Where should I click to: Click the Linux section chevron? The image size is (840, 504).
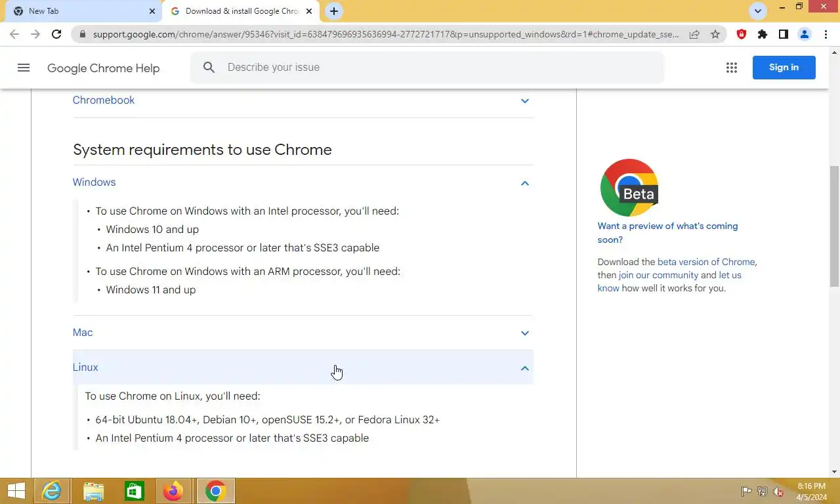coord(525,368)
